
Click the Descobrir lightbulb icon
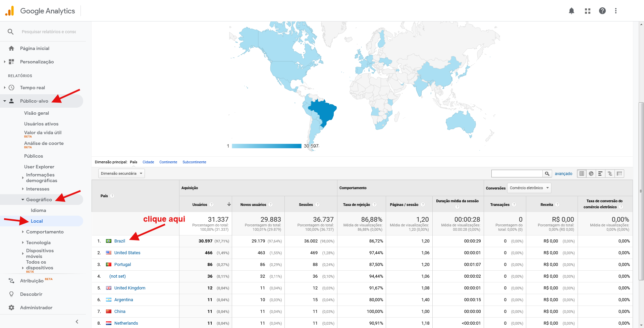[x=11, y=294]
